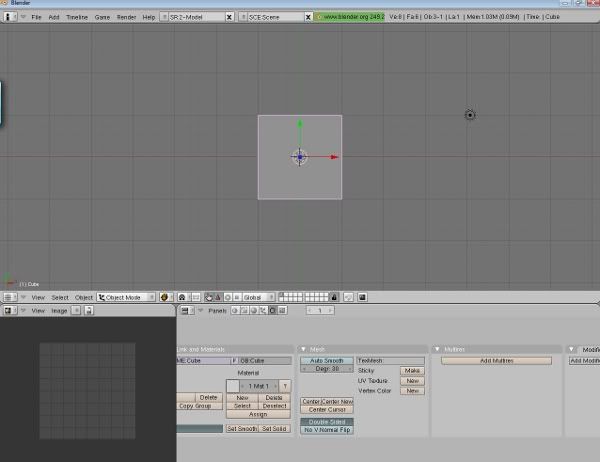The height and width of the screenshot is (462, 600).
Task: Switch to Logic context panel icon
Action: tap(235, 310)
